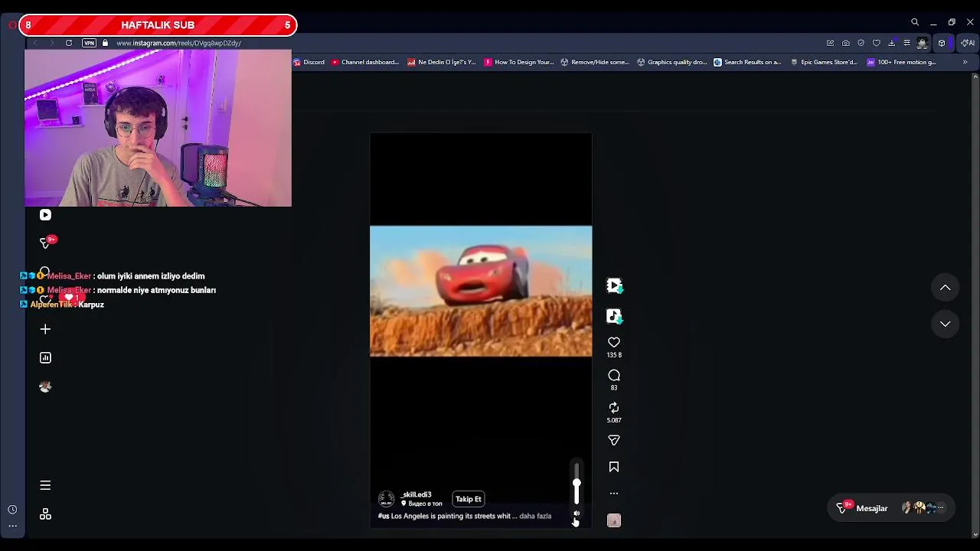
Task: Open the Remove/Hide some bookmark
Action: click(595, 62)
